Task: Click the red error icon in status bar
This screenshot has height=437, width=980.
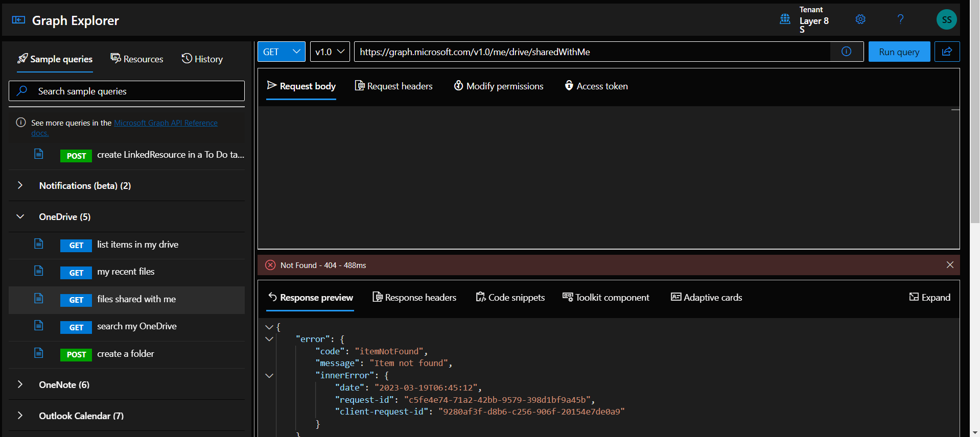Action: 270,265
